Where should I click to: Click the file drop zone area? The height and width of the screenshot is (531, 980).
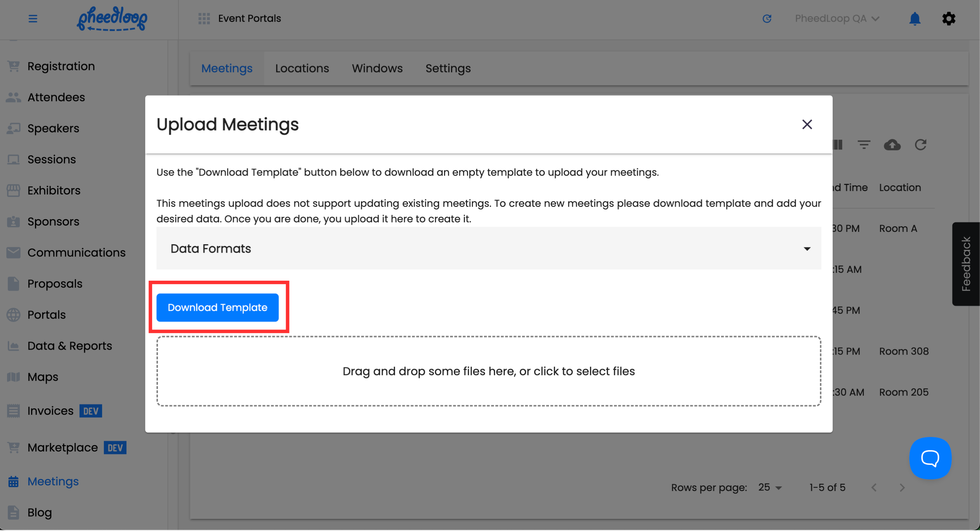489,372
